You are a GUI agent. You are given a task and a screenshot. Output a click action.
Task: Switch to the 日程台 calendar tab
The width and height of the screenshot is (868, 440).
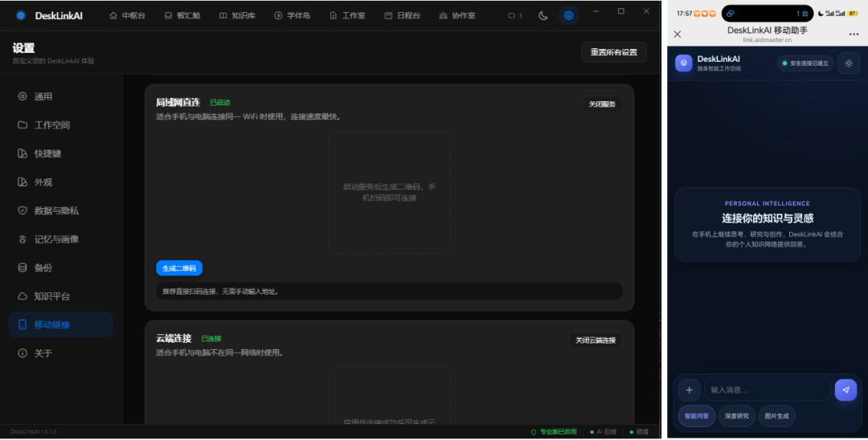point(402,15)
